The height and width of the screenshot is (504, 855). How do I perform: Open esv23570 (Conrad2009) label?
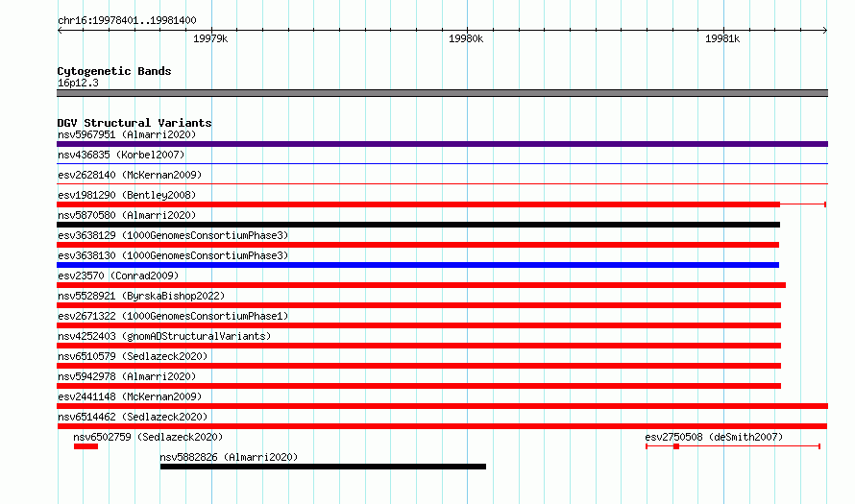click(x=118, y=276)
